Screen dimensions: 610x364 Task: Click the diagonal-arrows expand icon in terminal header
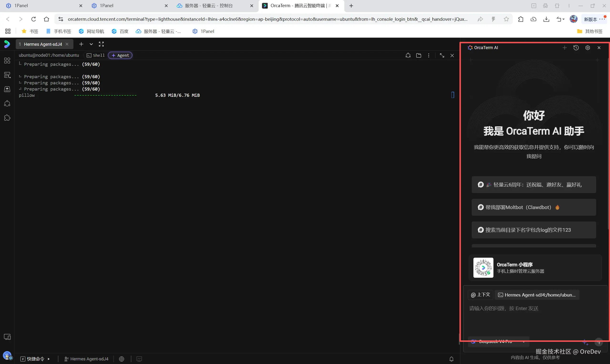point(442,56)
